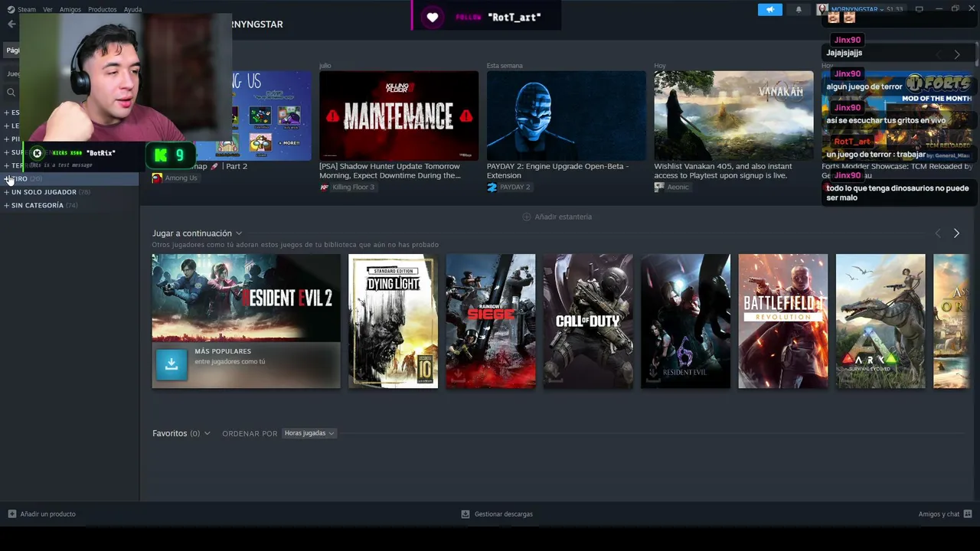Click the Big Picture mode monitor icon
Screen dimensions: 980x551
tap(919, 9)
